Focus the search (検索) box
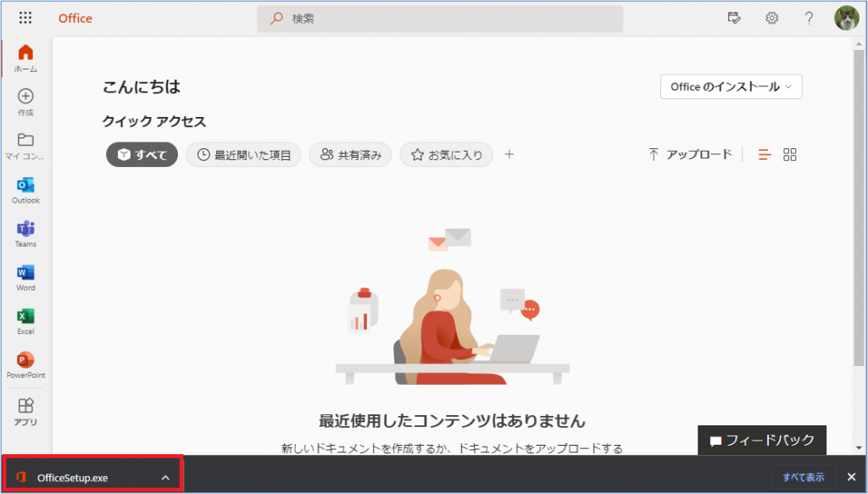The image size is (868, 494). coord(440,19)
